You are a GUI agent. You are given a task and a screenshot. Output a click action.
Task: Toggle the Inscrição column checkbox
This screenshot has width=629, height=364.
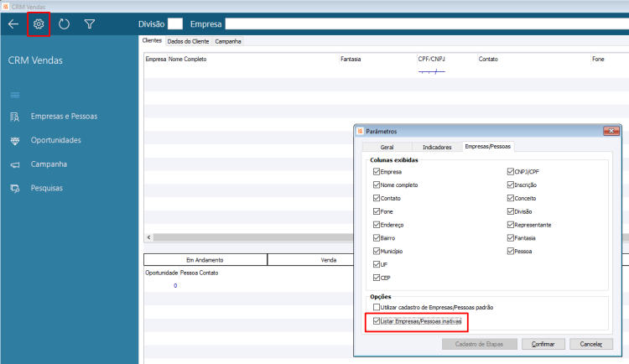coord(510,185)
